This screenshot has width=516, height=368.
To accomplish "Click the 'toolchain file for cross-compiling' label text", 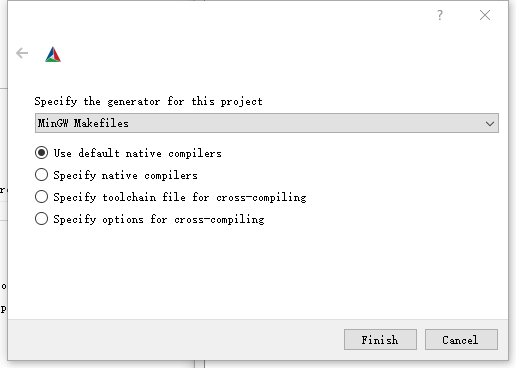I will (204, 197).
